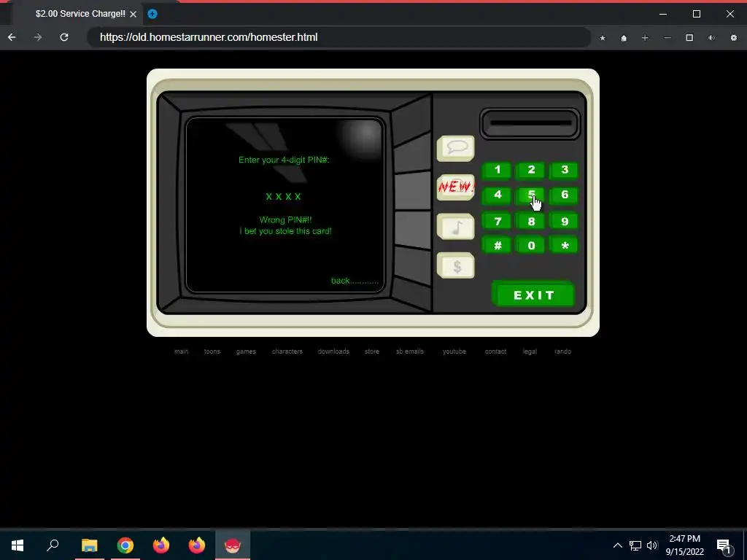Hit the pound (#) keypad key

pyautogui.click(x=498, y=246)
